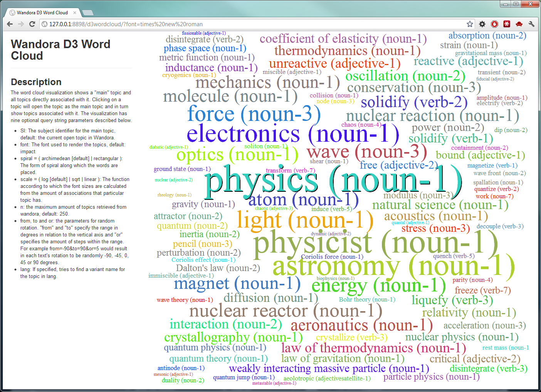The height and width of the screenshot is (392, 541).
Task: Open the "physics (noun-1)" topic
Action: 334,180
